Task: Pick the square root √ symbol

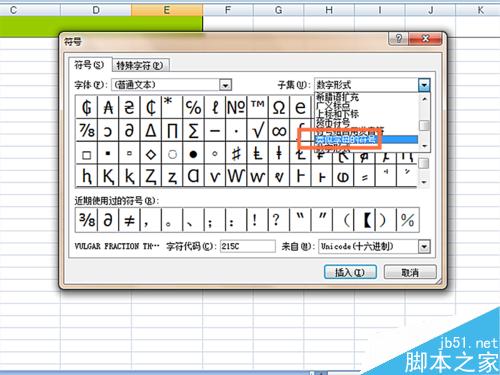Action: click(x=257, y=130)
